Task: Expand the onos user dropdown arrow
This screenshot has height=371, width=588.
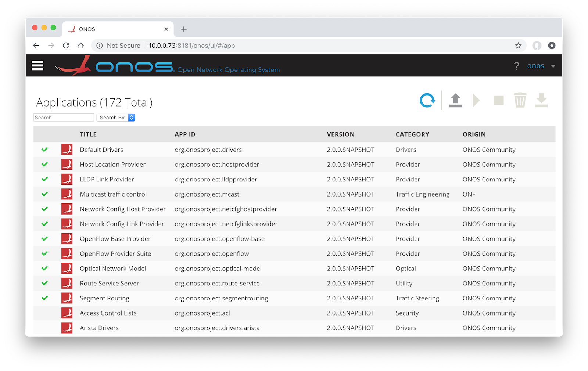Action: tap(553, 66)
